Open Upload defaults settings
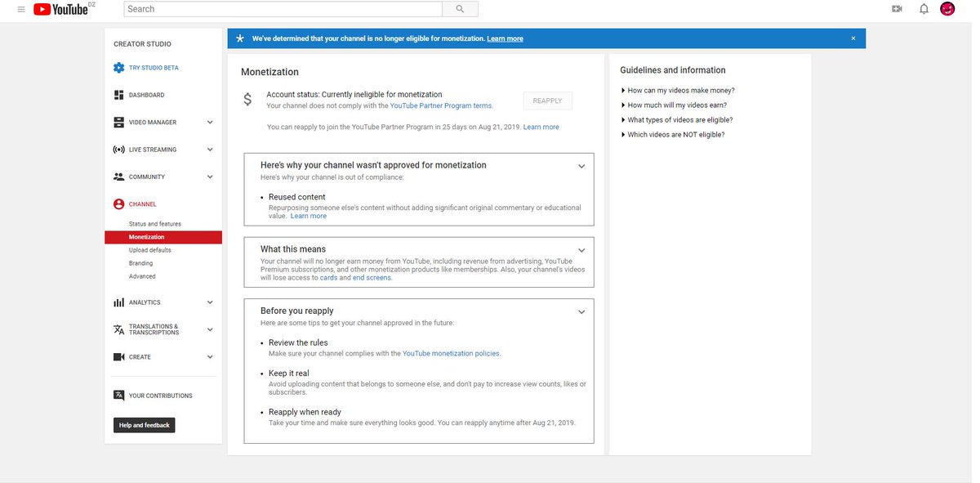This screenshot has width=980, height=483. [150, 250]
